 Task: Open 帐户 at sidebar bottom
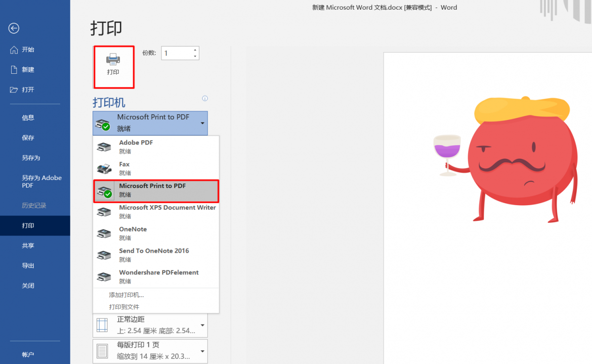tap(35, 354)
